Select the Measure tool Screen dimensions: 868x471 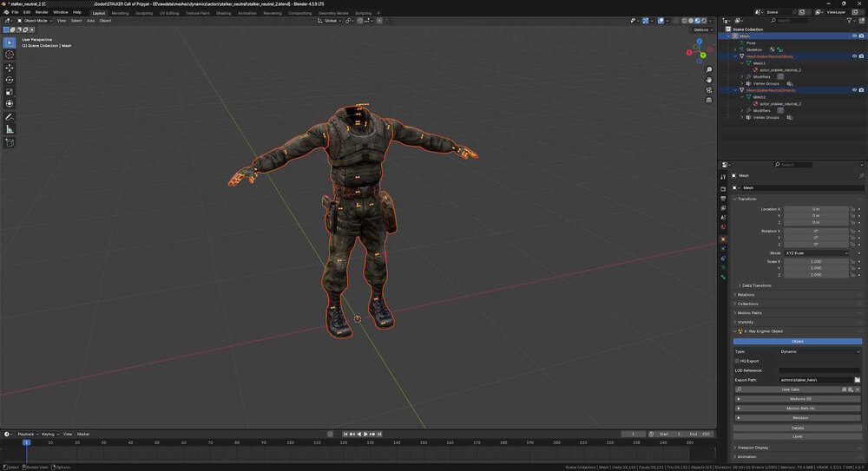click(10, 129)
